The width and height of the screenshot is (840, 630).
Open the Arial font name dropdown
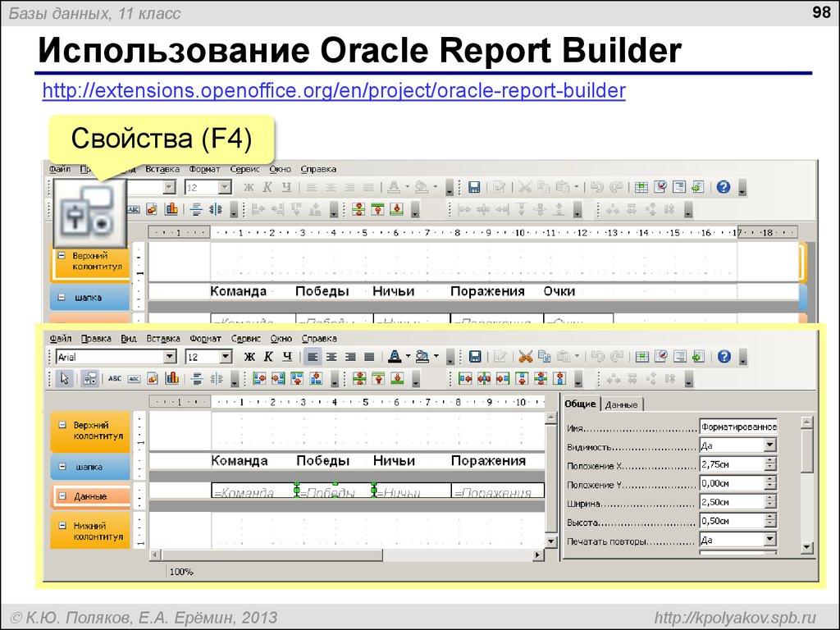pos(170,357)
